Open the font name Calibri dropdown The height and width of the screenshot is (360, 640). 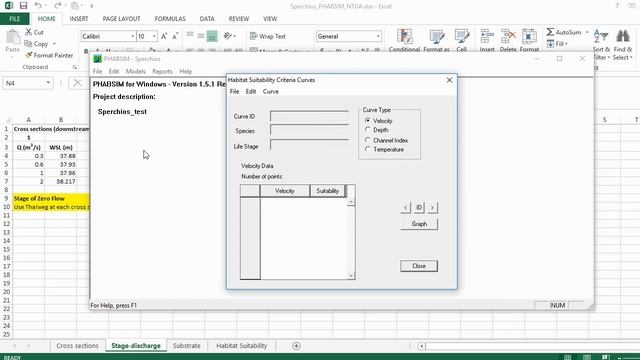coord(132,36)
